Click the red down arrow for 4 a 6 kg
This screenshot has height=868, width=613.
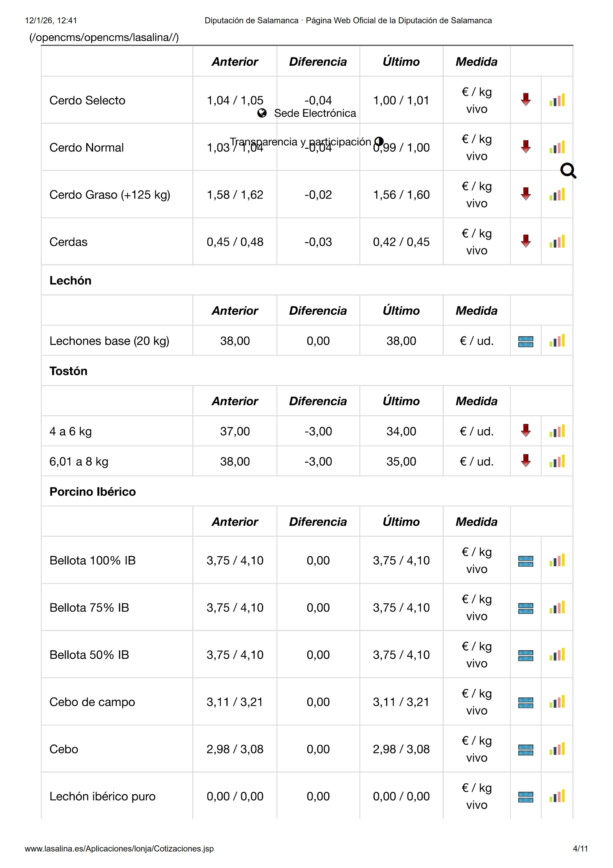pos(526,431)
